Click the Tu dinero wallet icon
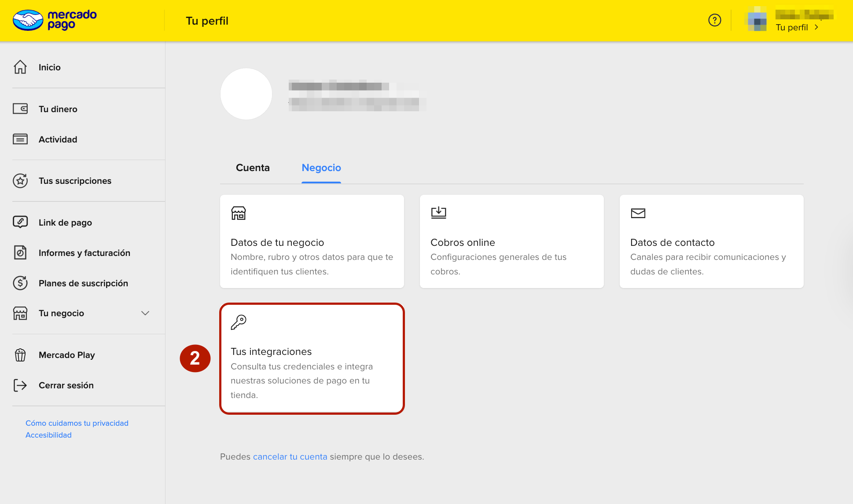The height and width of the screenshot is (504, 853). click(20, 109)
